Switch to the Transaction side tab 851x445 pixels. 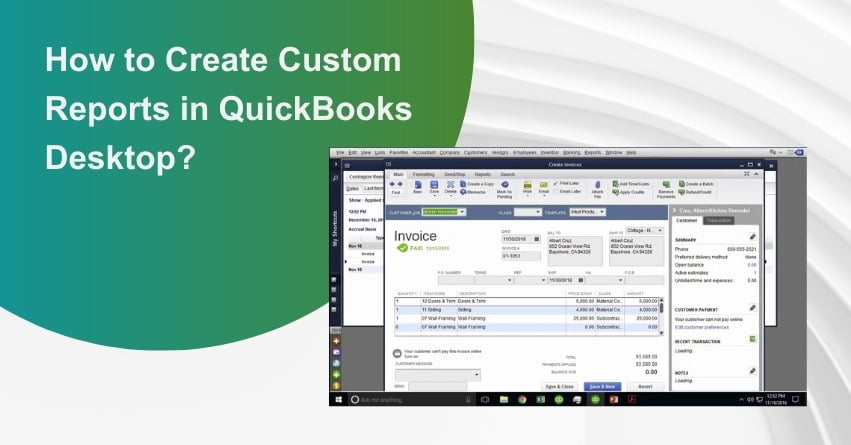[x=719, y=220]
